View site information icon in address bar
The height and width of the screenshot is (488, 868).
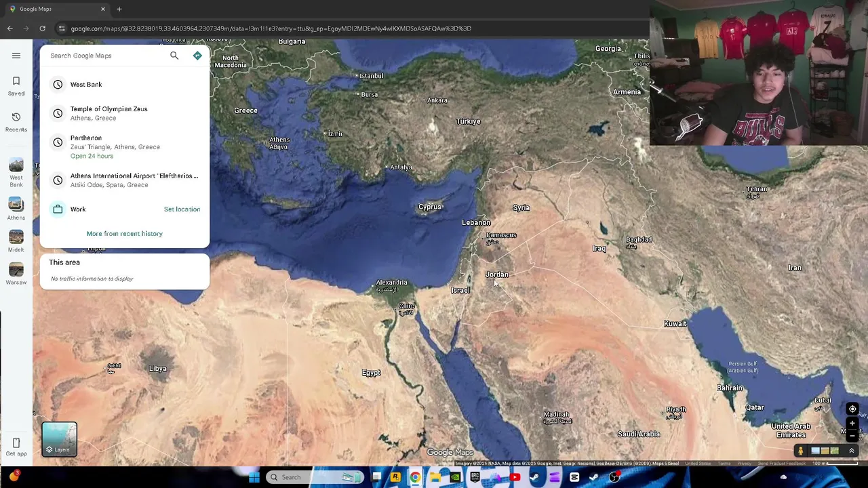tap(62, 28)
